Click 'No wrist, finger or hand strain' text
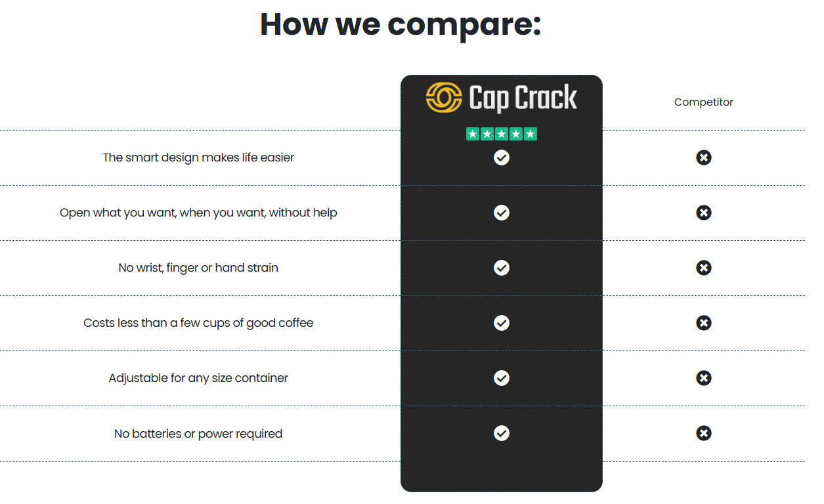Screen dimensions: 824x504 pyautogui.click(x=198, y=268)
